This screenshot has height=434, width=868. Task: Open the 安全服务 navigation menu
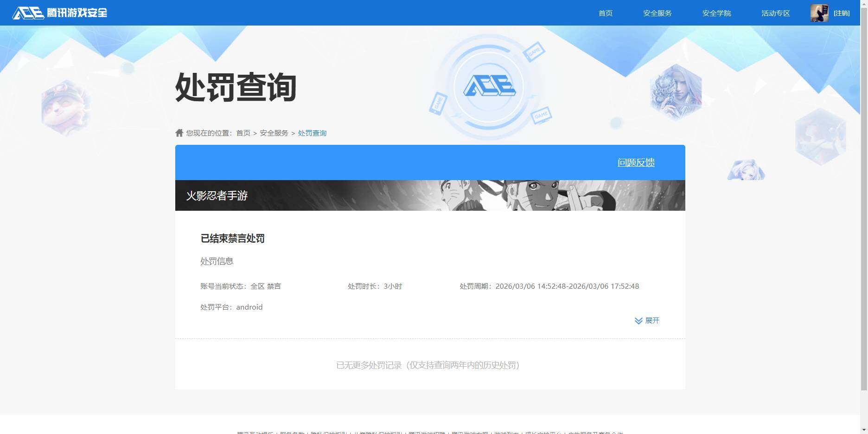[x=657, y=13]
